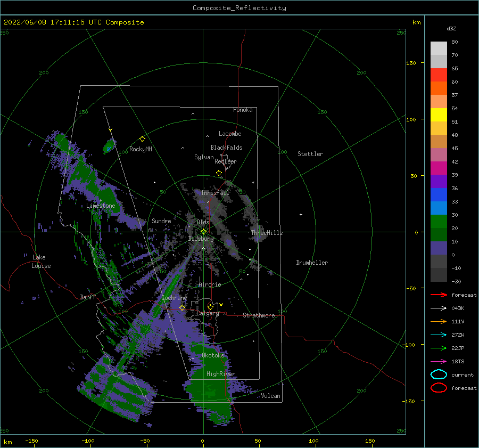Select the Lacombe label
479x448 pixels.
click(230, 134)
